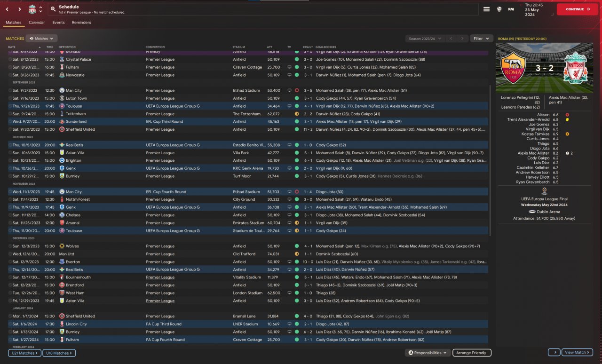This screenshot has width=602, height=364.
Task: Go to next season with right arrow button
Action: (x=463, y=39)
